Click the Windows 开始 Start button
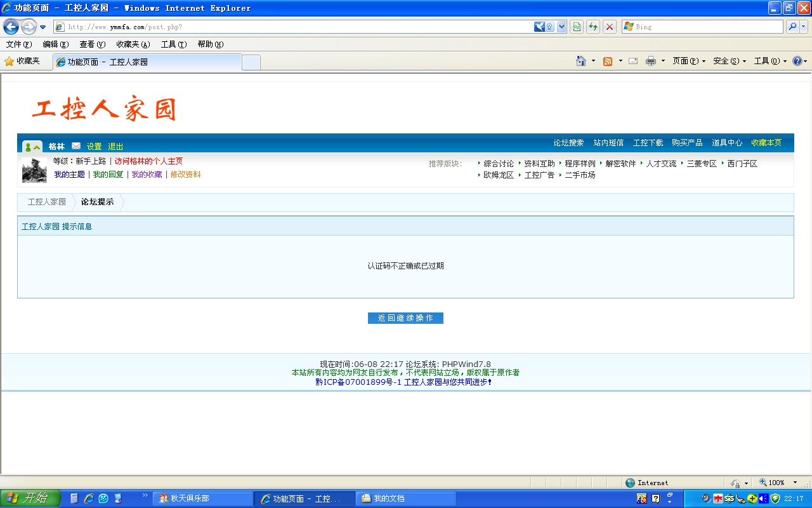The height and width of the screenshot is (508, 812). coord(30,498)
